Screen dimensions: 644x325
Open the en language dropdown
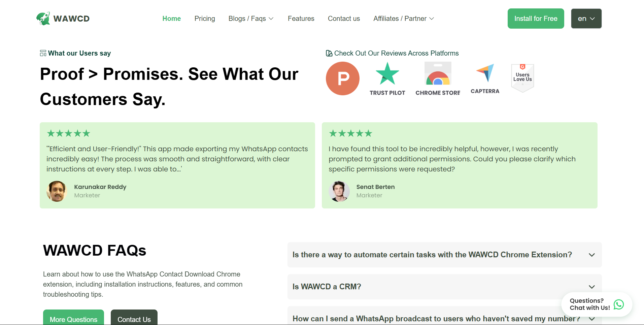point(586,19)
